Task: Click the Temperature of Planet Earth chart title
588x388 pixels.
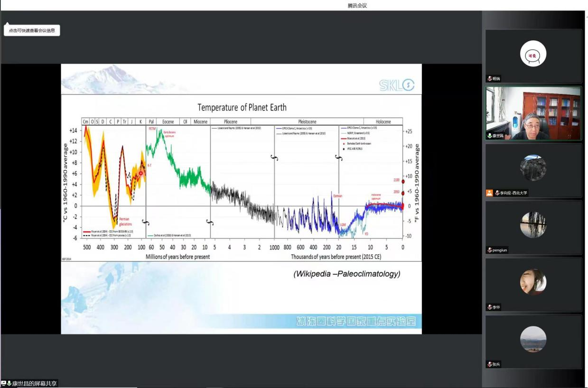Action: click(242, 107)
